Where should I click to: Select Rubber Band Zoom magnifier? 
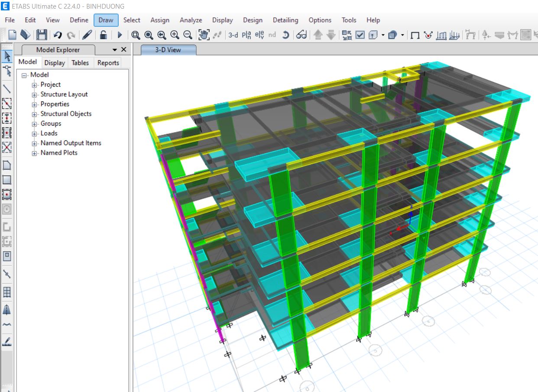tap(136, 35)
